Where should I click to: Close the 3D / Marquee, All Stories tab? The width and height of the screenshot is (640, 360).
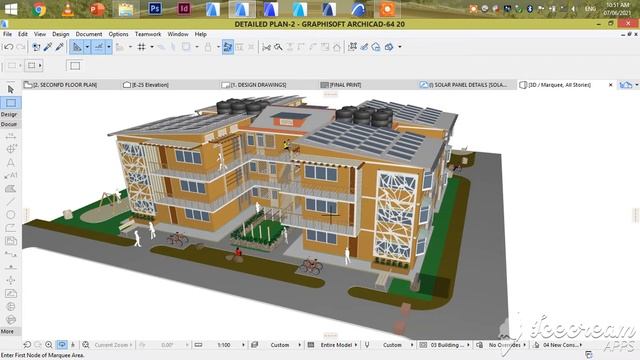[611, 85]
